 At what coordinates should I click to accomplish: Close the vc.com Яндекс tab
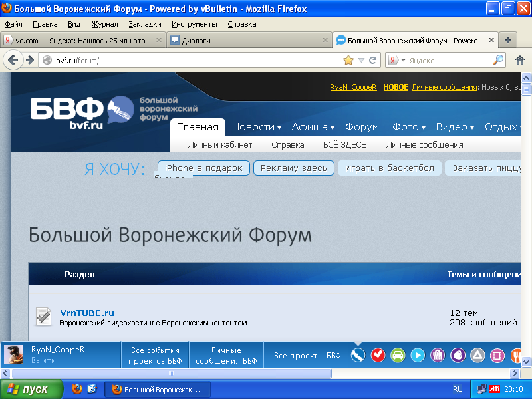point(159,40)
